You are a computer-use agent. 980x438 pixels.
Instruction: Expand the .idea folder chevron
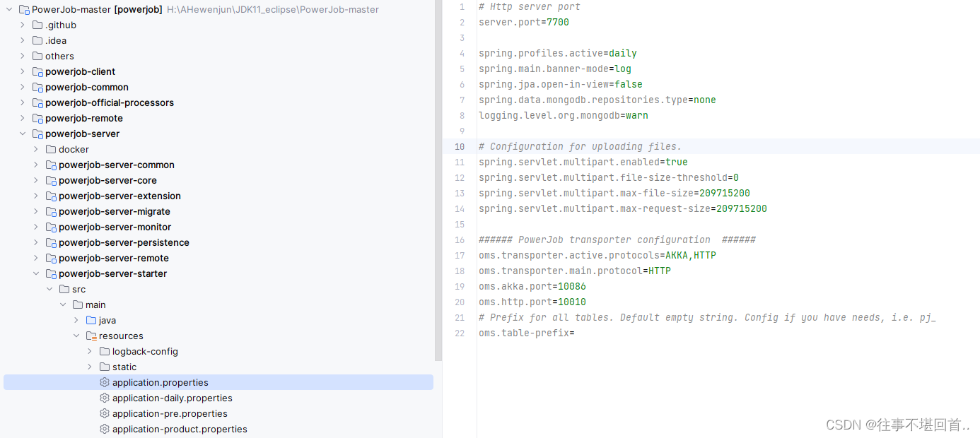[23, 40]
